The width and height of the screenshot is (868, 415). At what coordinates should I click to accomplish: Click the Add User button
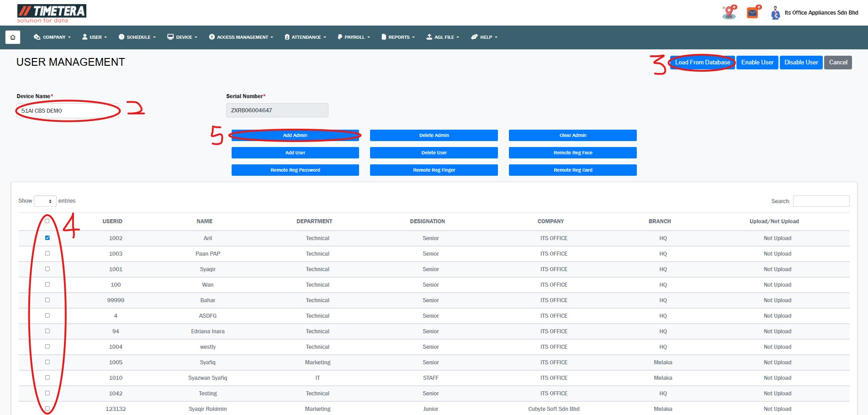pos(295,152)
